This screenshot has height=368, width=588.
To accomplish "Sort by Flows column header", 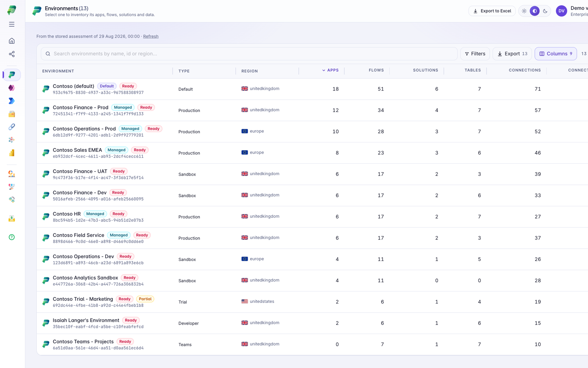I will point(376,70).
